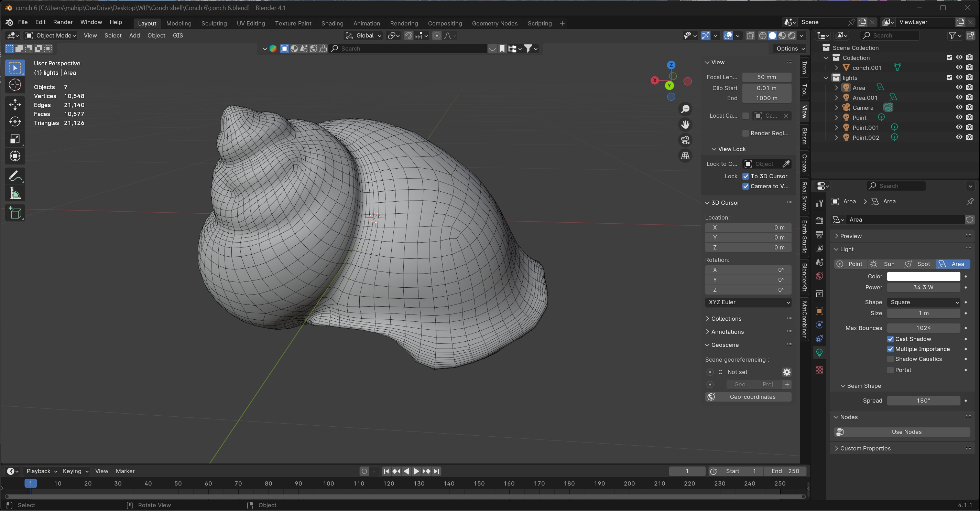Enable the Shadow Caustics checkbox
Screen dimensions: 980x511
click(x=890, y=359)
